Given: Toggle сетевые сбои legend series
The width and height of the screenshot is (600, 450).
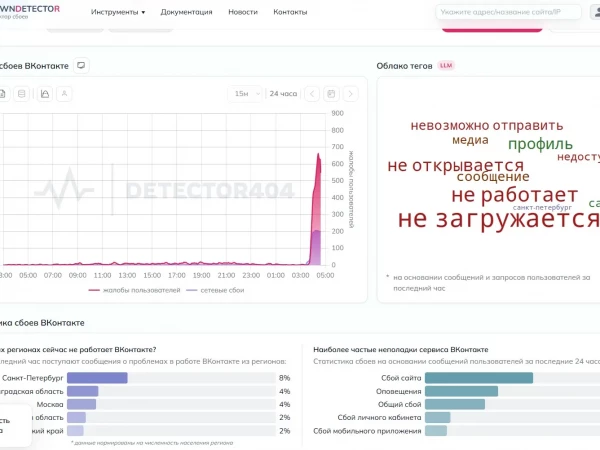Looking at the screenshot, I should click(x=215, y=290).
